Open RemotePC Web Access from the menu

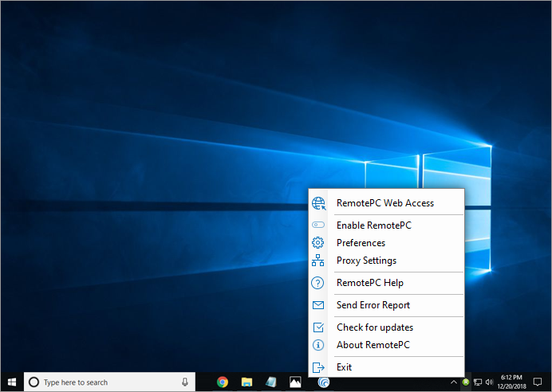(386, 203)
